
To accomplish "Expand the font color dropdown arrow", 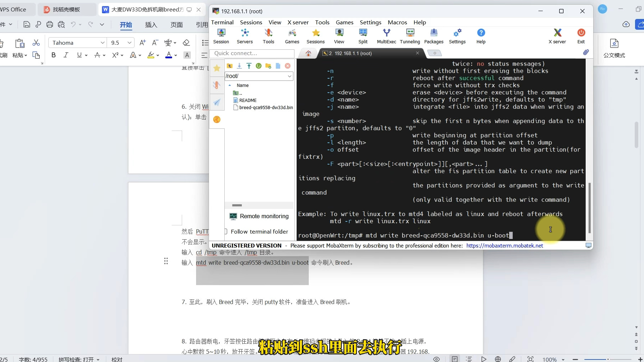I will click(176, 55).
